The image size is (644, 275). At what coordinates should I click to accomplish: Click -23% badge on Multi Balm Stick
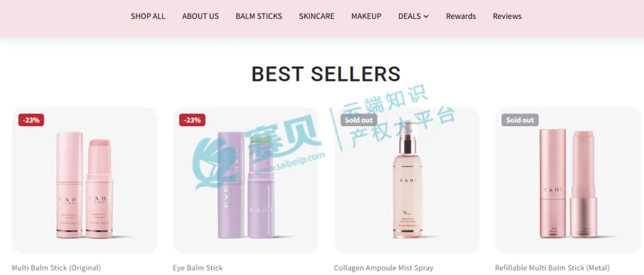31,120
